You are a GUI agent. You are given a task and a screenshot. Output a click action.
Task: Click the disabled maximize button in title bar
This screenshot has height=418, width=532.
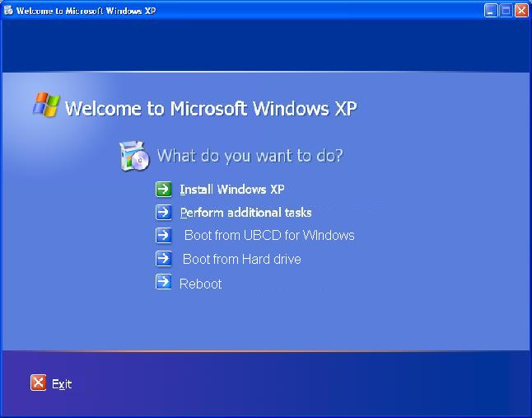pos(506,11)
